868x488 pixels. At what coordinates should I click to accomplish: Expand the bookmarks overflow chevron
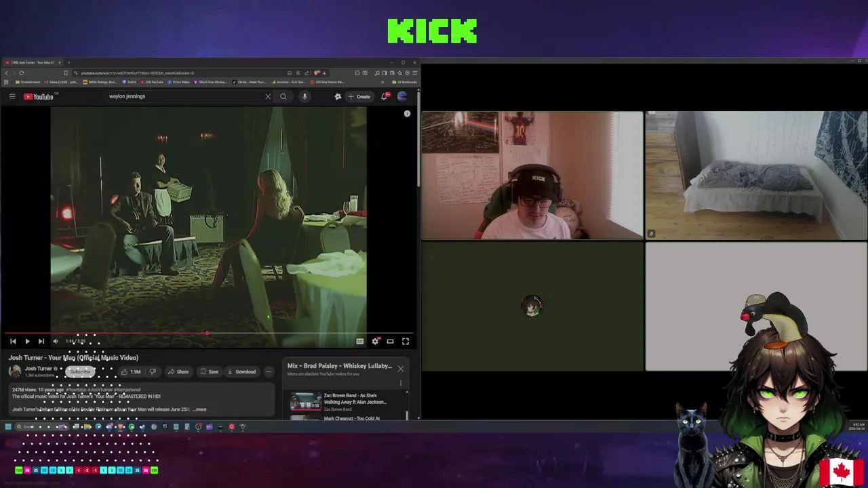tap(382, 82)
